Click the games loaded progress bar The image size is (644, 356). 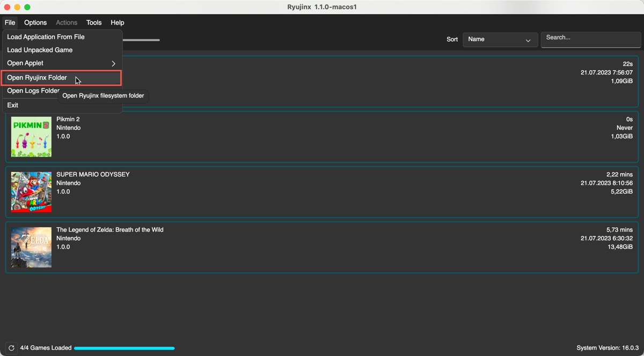124,348
